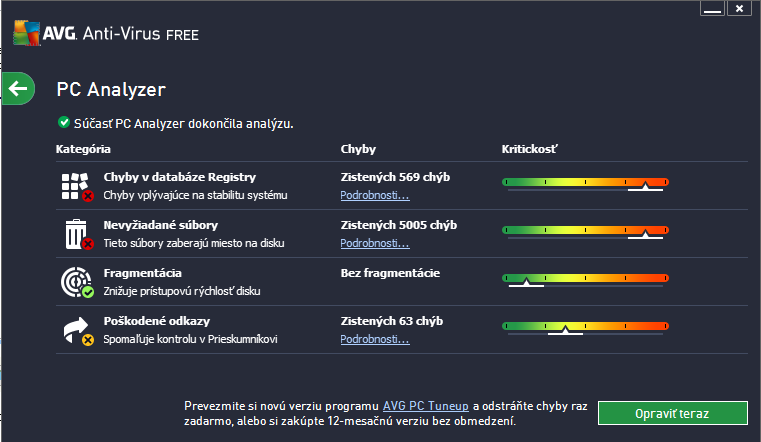Click the broken shortcuts severity bar
The height and width of the screenshot is (442, 761).
pos(585,326)
